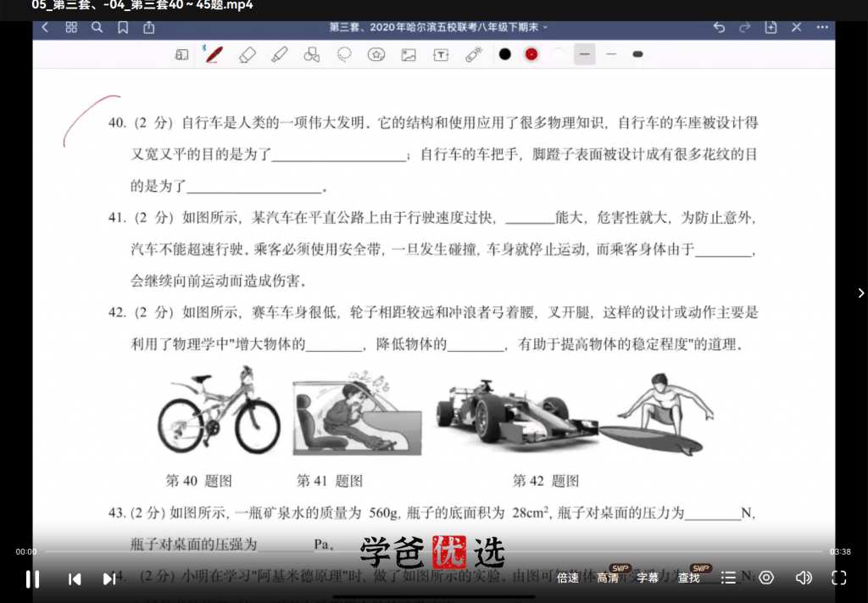The height and width of the screenshot is (603, 868).
Task: Choose the white pen color
Action: [558, 54]
